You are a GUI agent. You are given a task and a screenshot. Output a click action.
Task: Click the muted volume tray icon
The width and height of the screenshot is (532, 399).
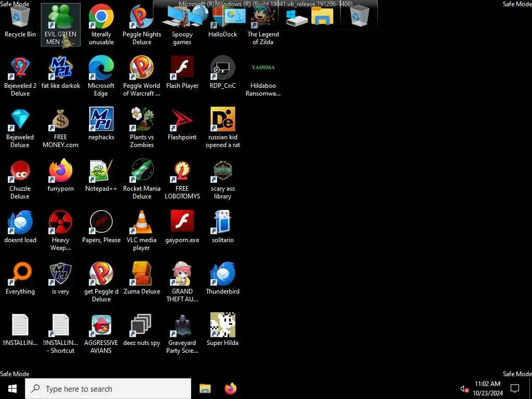click(464, 389)
